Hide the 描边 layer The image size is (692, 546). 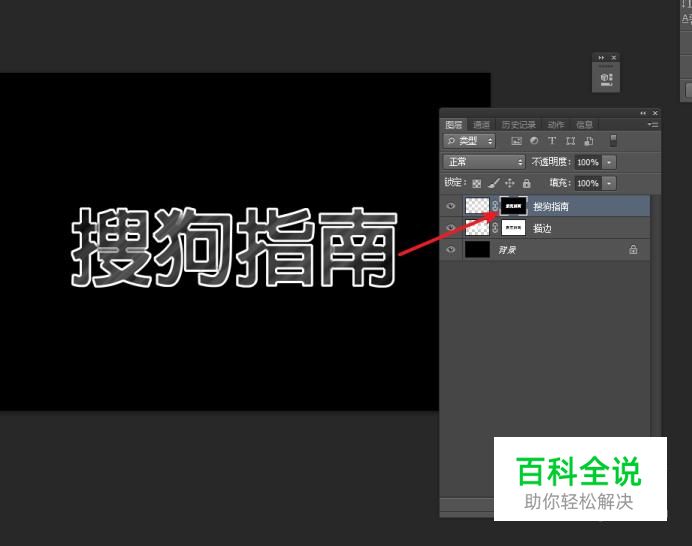[x=451, y=228]
